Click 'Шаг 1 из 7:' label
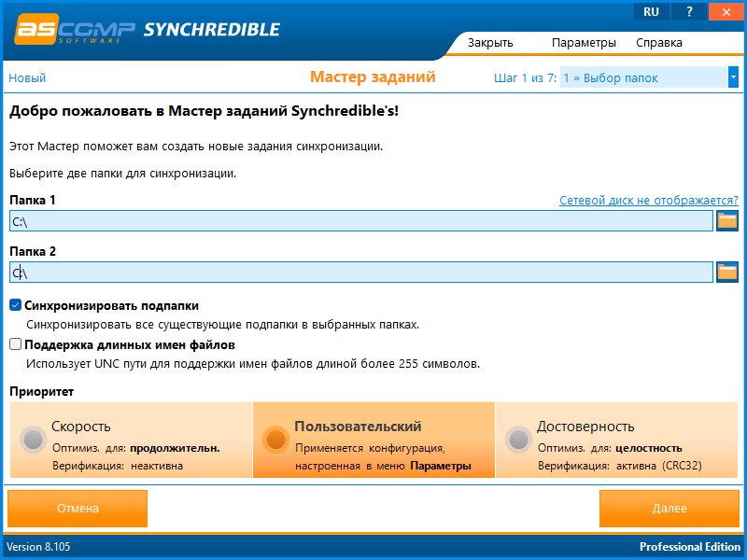747x560 pixels. (525, 77)
